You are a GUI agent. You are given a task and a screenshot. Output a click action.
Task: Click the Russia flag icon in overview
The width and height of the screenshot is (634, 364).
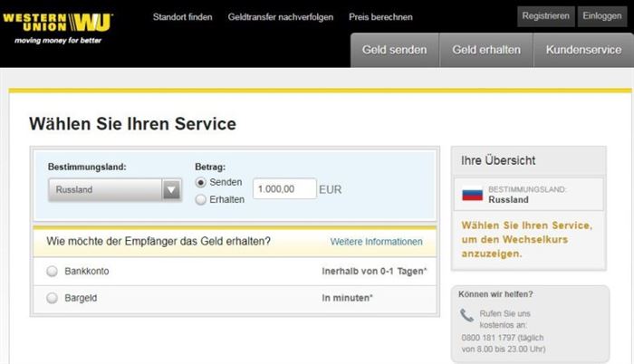tap(472, 195)
